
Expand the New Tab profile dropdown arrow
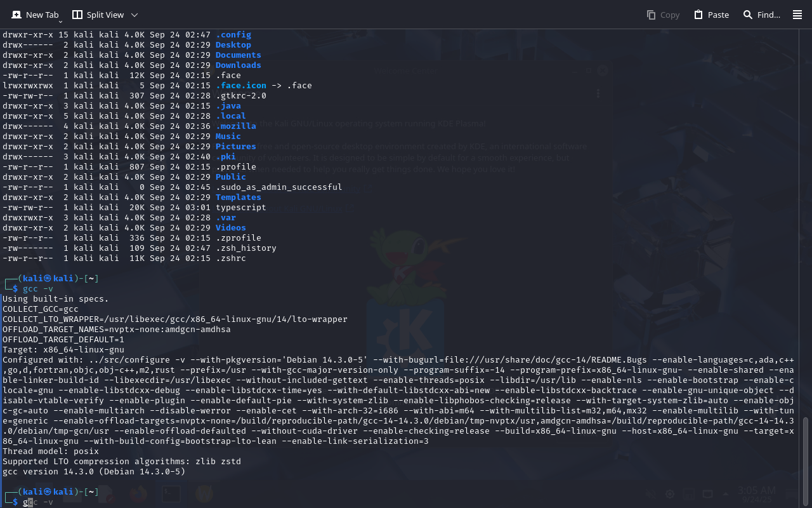[x=61, y=22]
